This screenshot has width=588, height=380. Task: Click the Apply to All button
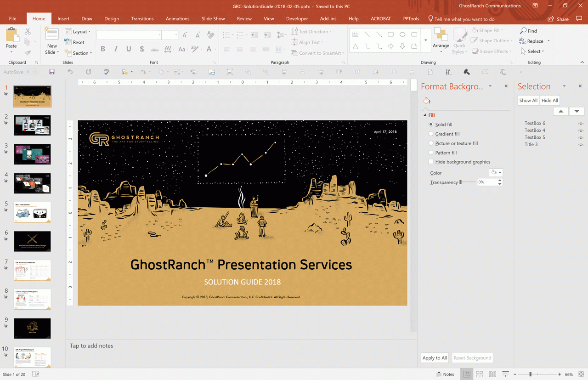click(x=435, y=358)
